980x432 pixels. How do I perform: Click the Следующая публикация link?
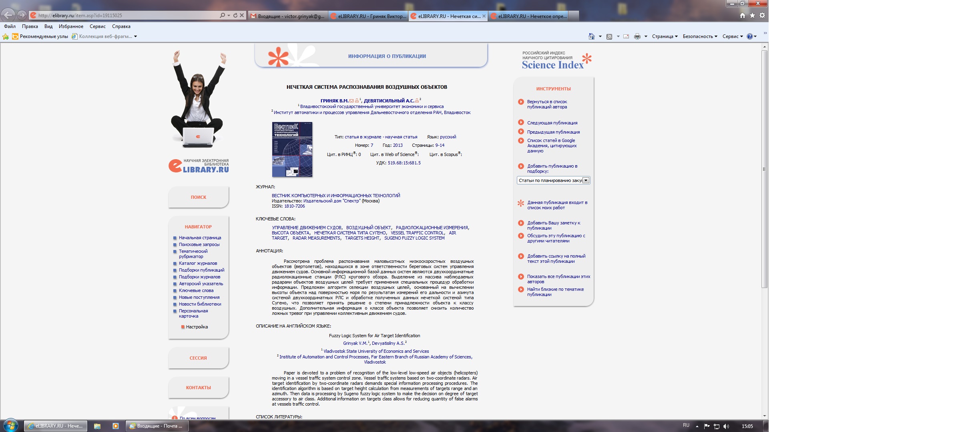[552, 123]
